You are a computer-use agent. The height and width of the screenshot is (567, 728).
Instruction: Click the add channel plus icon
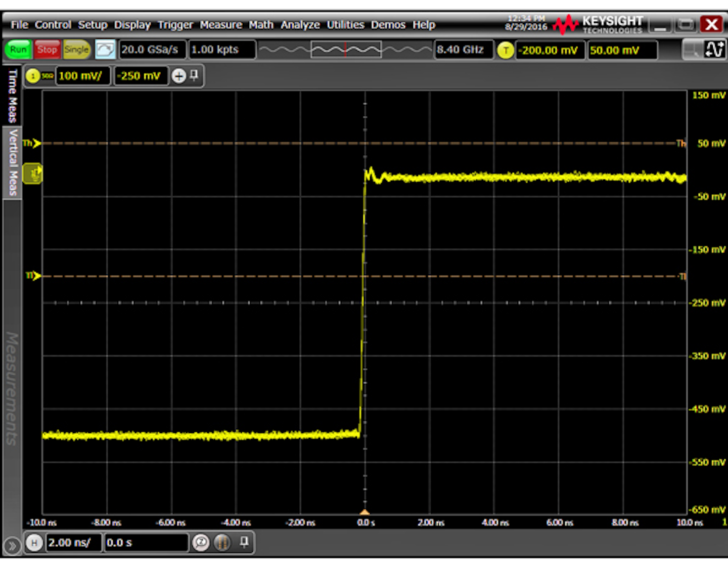tap(178, 76)
